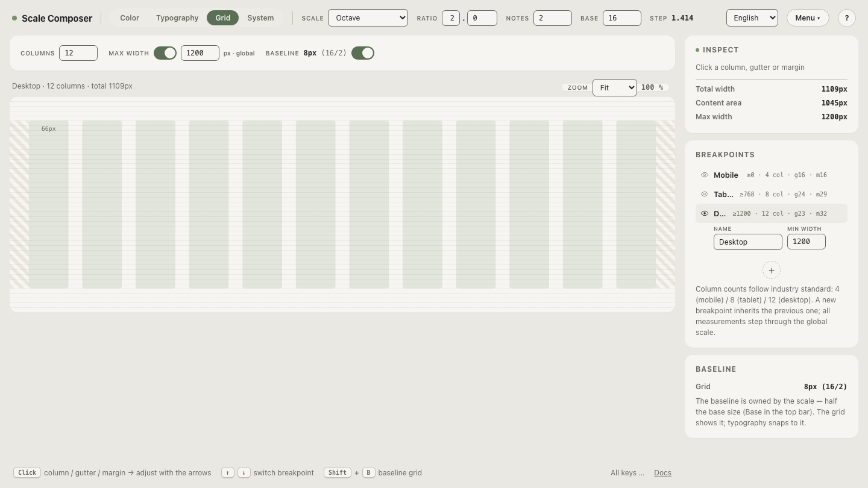The image size is (868, 488).
Task: Click the Shift key hint badge
Action: 338,473
